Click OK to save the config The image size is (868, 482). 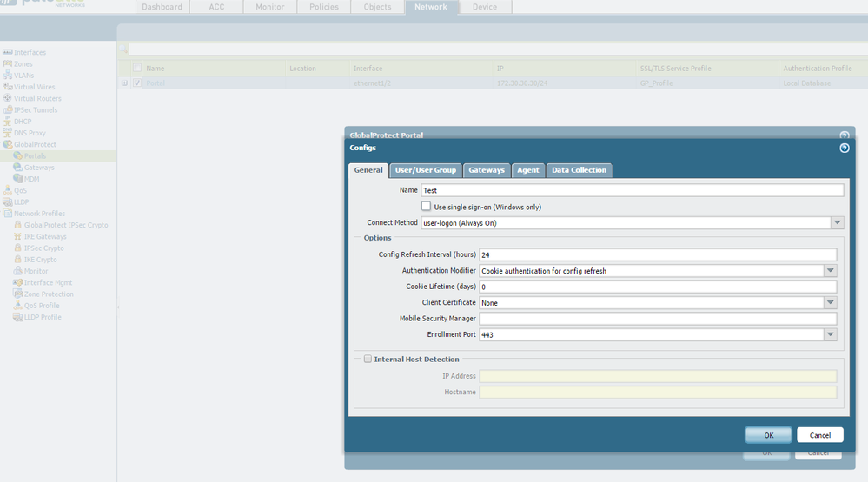point(768,435)
